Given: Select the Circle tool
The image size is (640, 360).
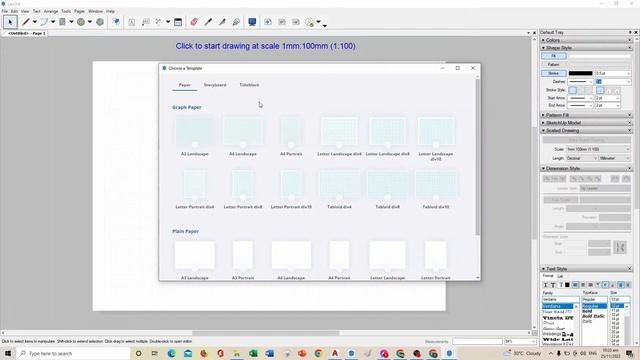Looking at the screenshot, I should point(81,22).
